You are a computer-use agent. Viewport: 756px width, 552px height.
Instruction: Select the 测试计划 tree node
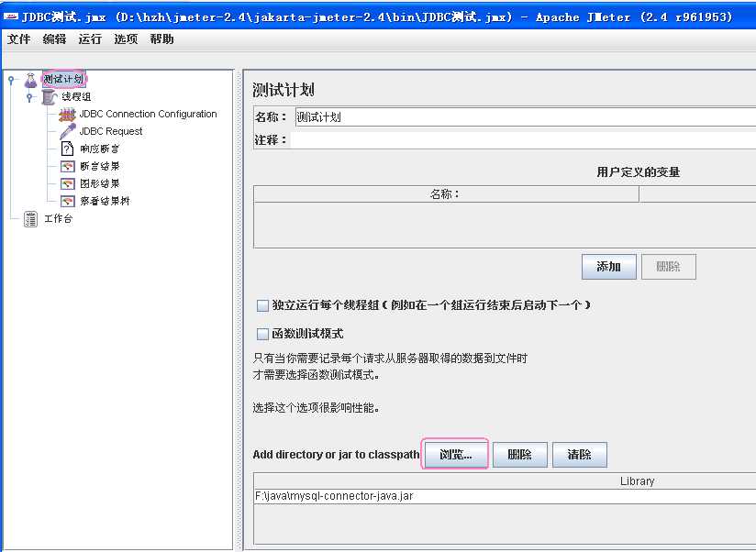click(x=63, y=79)
